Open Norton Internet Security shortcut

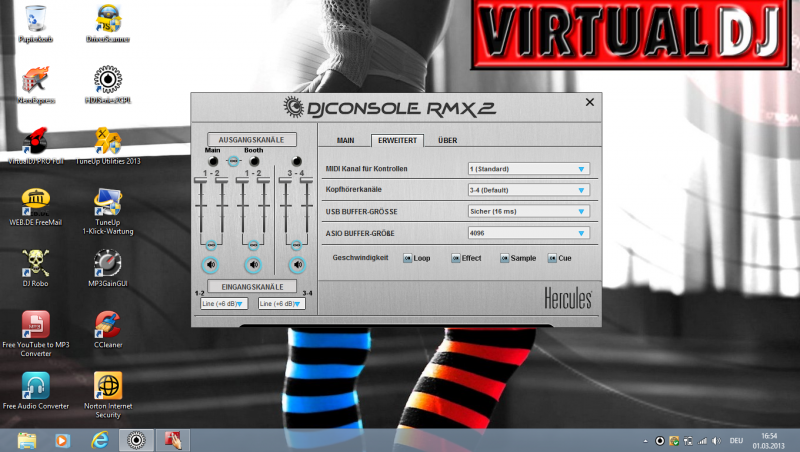click(108, 395)
